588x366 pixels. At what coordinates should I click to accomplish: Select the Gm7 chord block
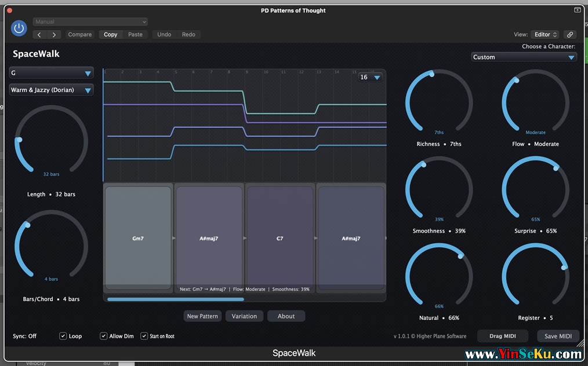click(x=138, y=238)
